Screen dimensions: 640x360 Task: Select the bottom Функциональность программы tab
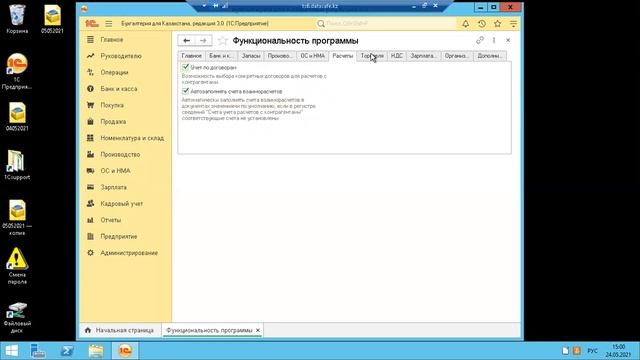[x=209, y=330]
